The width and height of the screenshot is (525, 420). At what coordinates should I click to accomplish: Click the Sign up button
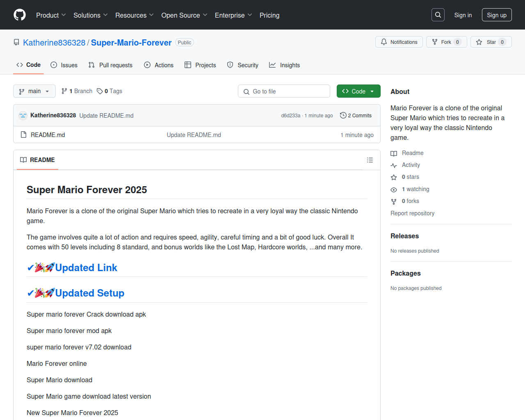[497, 15]
